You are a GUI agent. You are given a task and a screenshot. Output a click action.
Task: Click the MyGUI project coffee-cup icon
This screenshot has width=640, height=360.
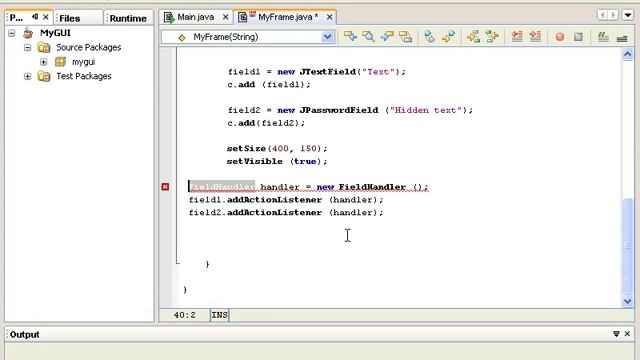28,33
